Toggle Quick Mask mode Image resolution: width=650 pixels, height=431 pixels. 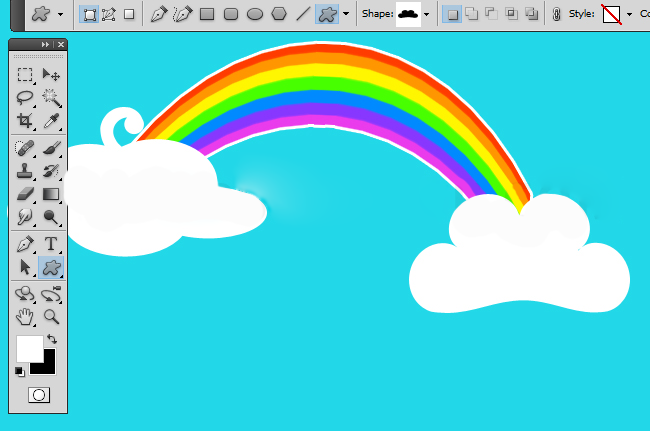pos(39,395)
